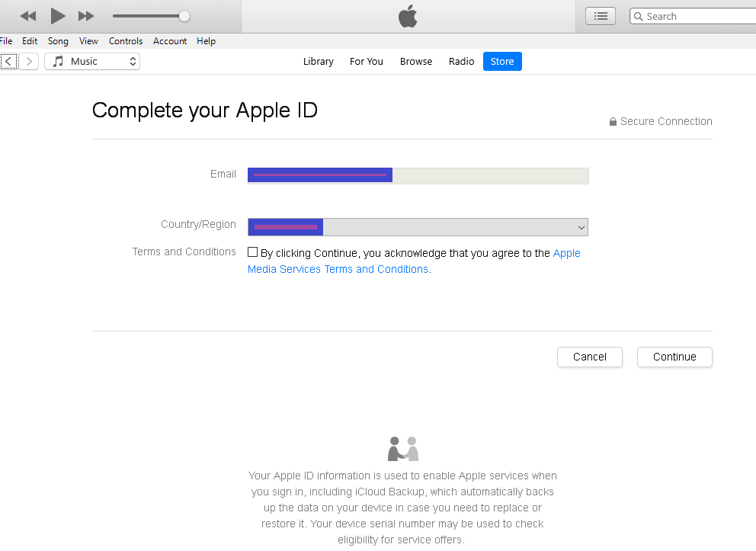The image size is (756, 551).
Task: Switch to the Library tab
Action: click(319, 61)
